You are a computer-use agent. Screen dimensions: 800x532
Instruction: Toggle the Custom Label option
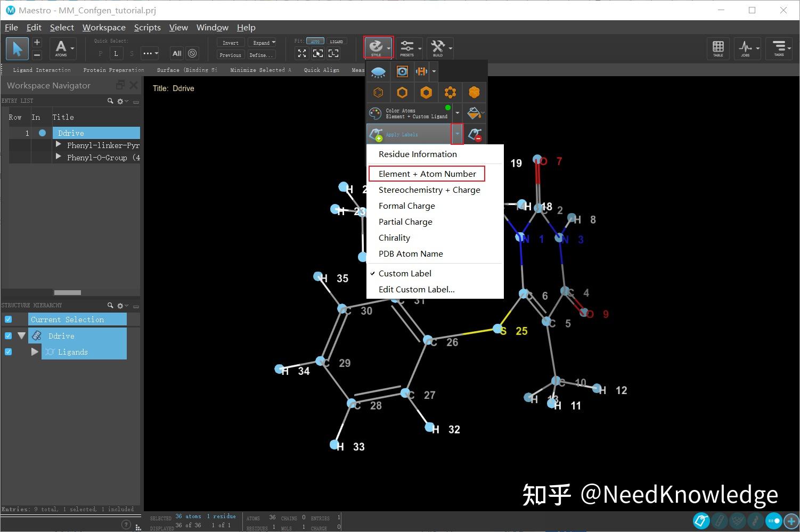coord(405,273)
